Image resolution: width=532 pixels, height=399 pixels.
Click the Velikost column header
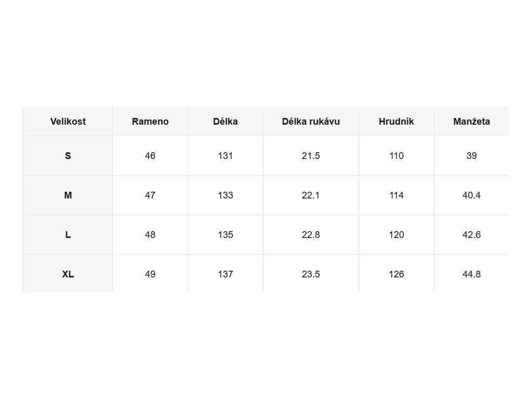pyautogui.click(x=68, y=122)
